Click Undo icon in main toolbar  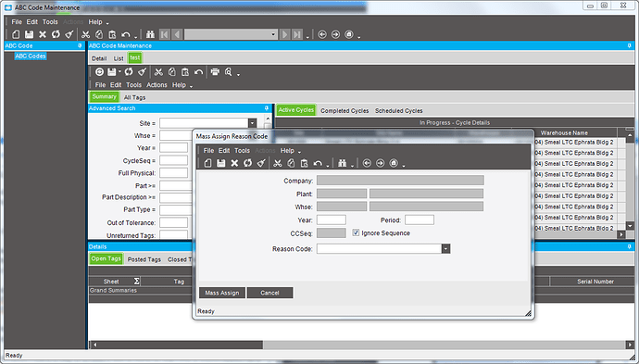click(126, 34)
